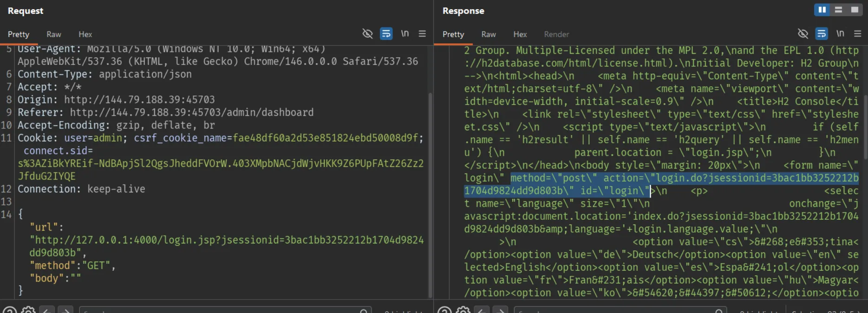Switch Response view to the Hex tab
The height and width of the screenshot is (313, 868).
(520, 34)
